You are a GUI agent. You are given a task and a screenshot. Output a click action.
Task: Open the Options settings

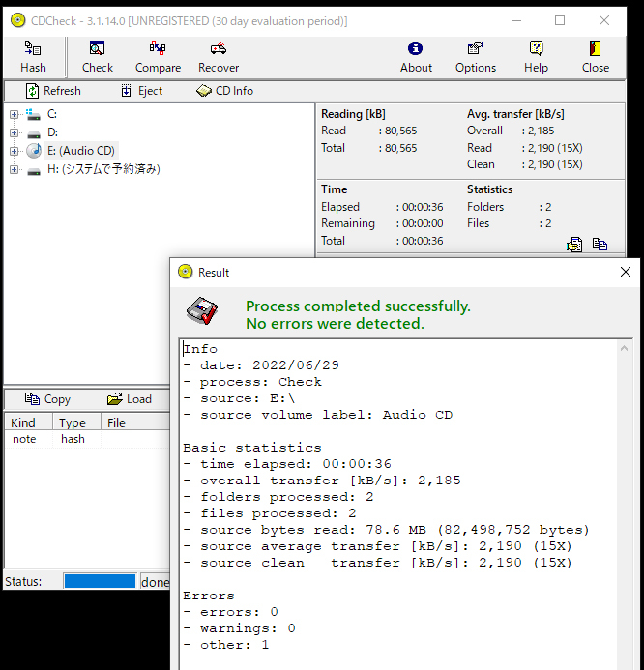coord(475,57)
